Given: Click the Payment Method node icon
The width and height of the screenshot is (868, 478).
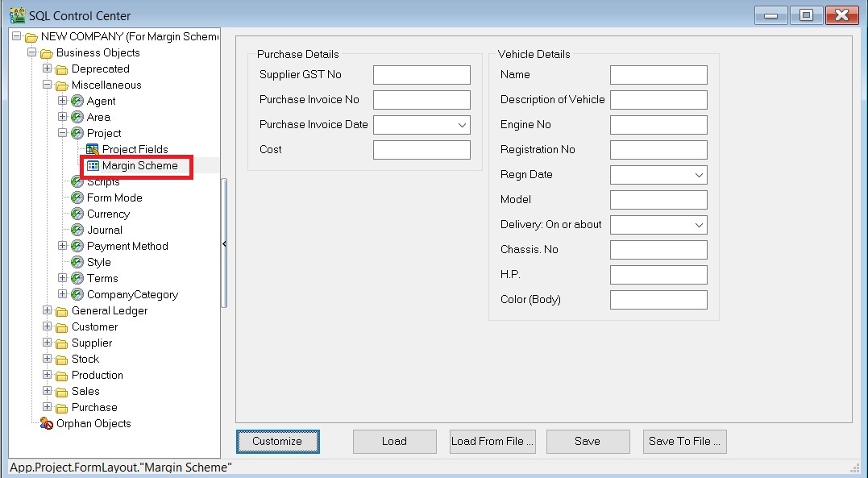Looking at the screenshot, I should point(77,246).
